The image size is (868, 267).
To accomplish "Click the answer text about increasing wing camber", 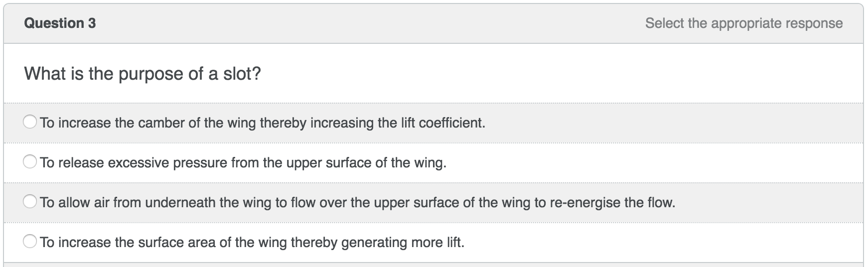I will (x=263, y=123).
